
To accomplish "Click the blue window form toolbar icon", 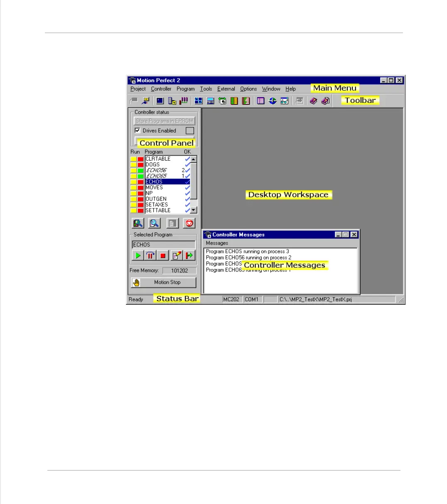I will (211, 100).
